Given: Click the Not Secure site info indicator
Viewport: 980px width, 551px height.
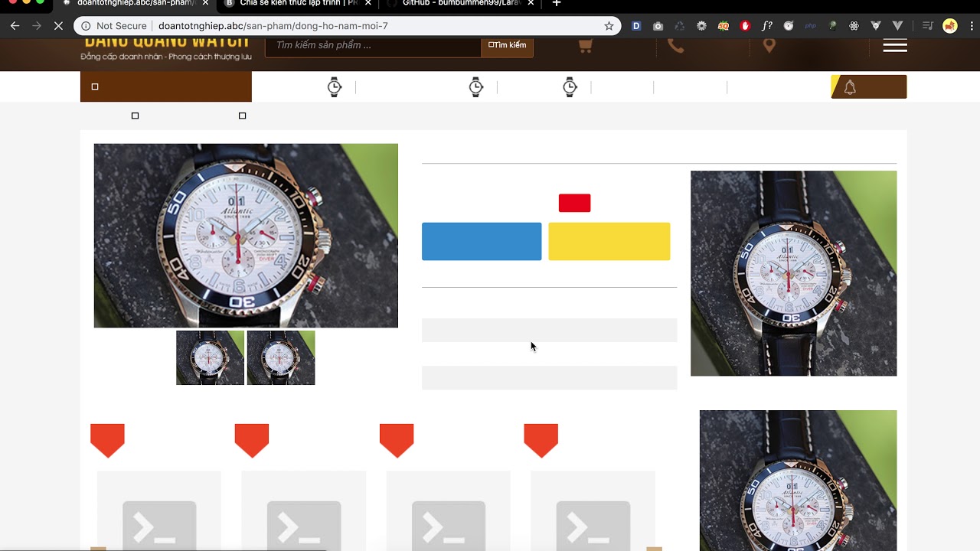Looking at the screenshot, I should [113, 26].
